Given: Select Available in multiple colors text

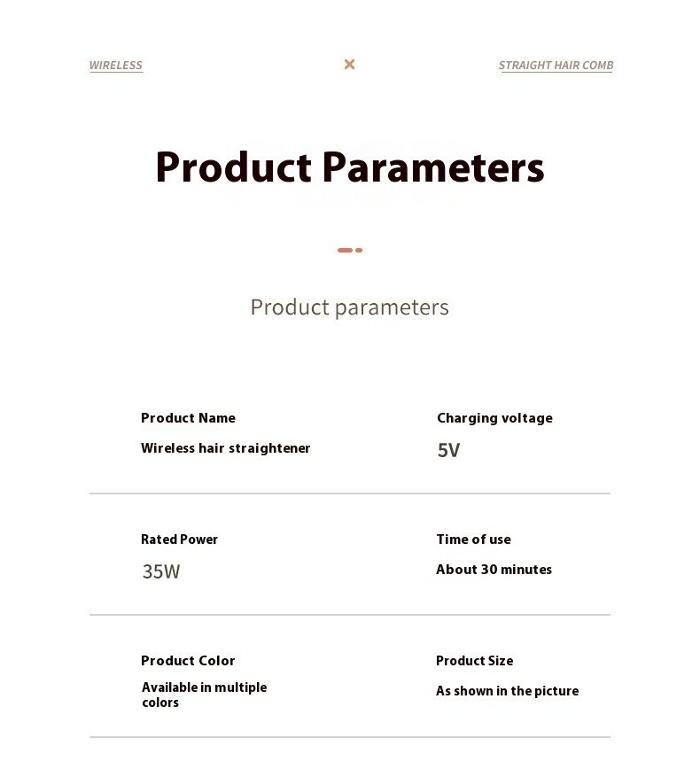Looking at the screenshot, I should 204,695.
